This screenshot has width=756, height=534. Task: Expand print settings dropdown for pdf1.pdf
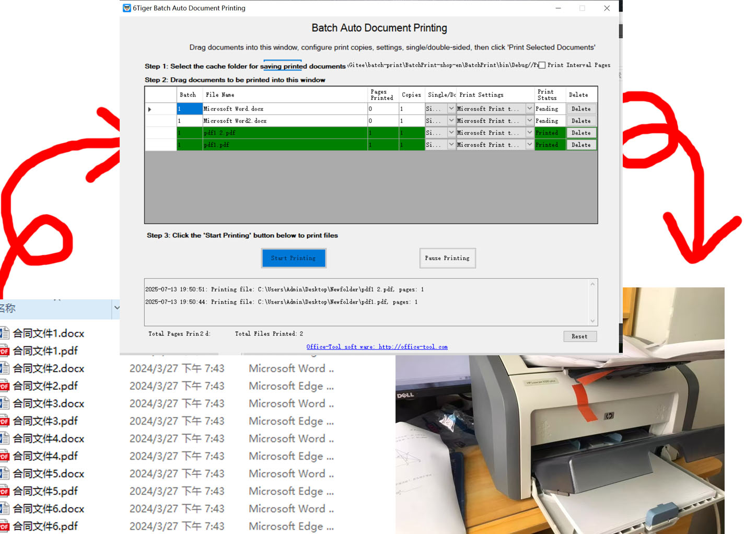click(530, 145)
